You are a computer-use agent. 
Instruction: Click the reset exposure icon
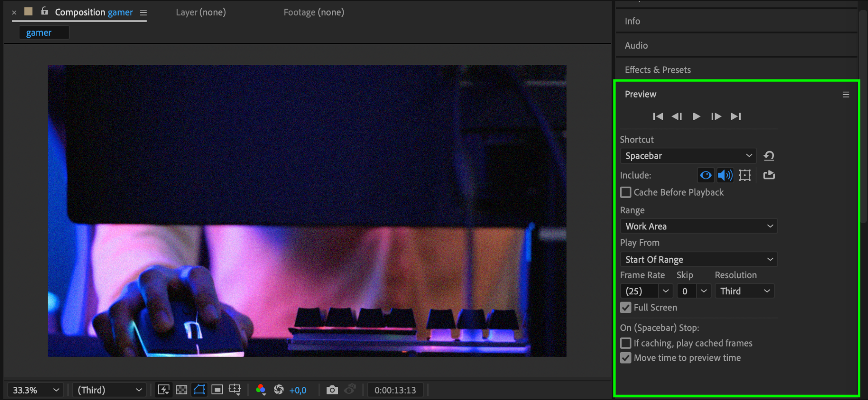click(x=278, y=389)
